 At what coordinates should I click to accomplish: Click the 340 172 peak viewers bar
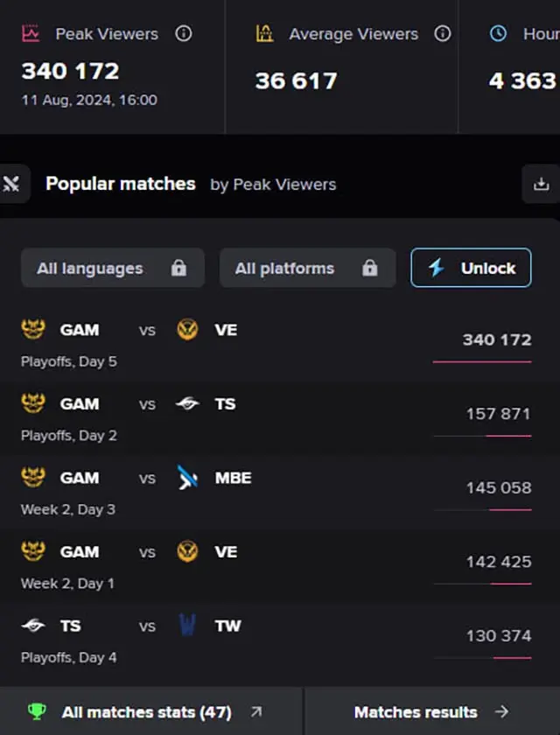482,362
